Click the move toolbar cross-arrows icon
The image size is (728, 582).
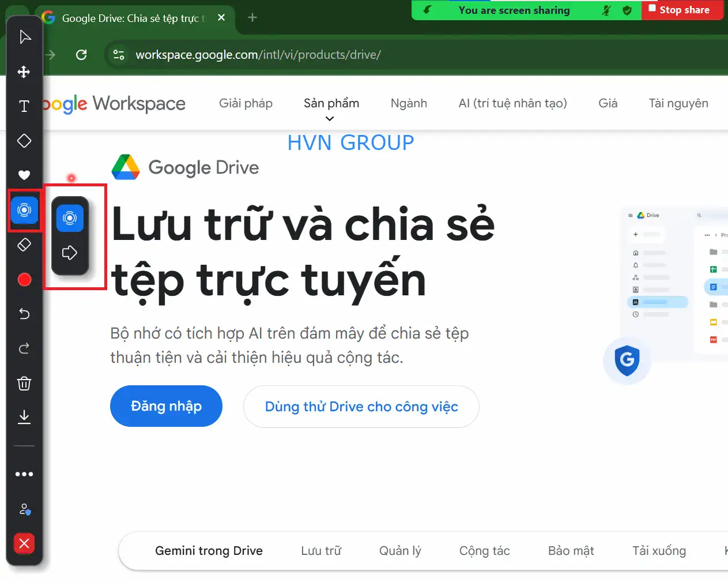24,72
